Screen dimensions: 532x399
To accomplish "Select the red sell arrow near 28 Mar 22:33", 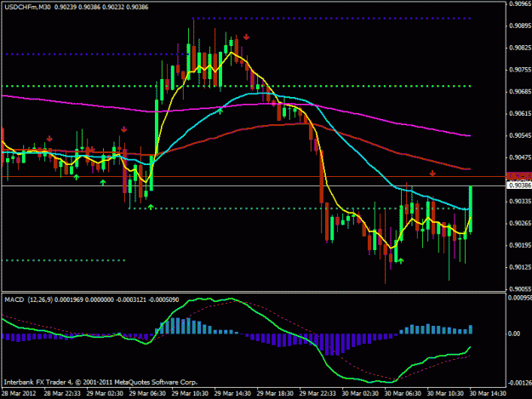I will (x=49, y=139).
